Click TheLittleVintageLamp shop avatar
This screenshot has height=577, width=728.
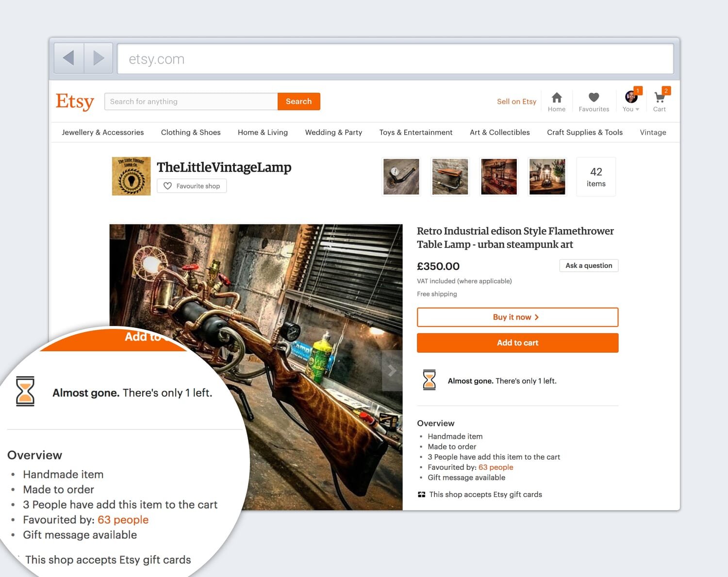coord(131,176)
